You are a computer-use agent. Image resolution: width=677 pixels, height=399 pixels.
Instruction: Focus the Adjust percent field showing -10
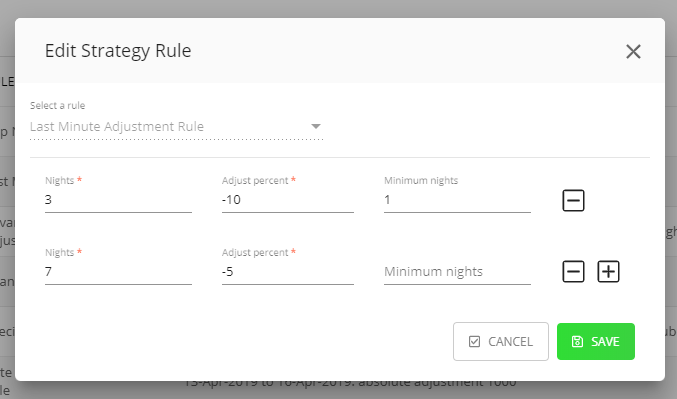coord(288,200)
